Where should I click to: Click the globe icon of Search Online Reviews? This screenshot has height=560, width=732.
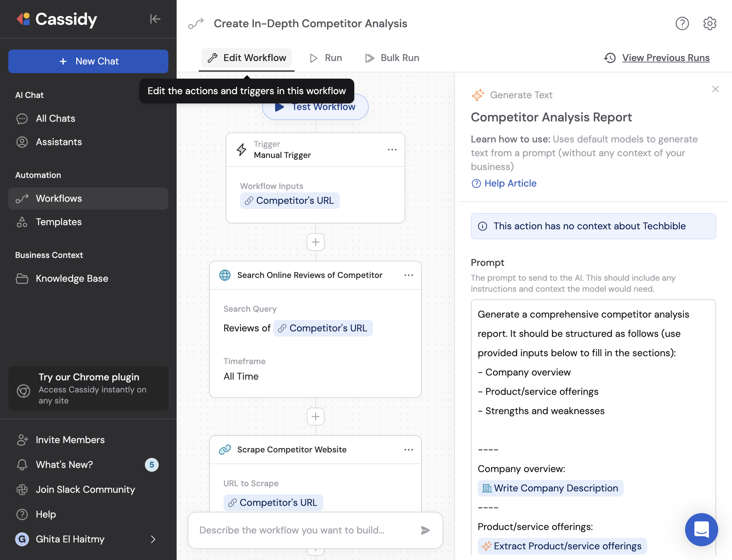[x=225, y=275]
